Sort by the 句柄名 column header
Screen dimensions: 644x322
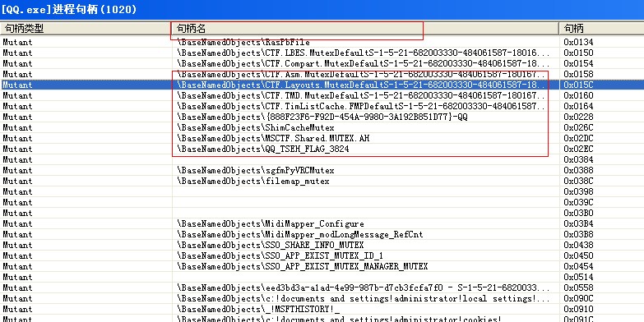pyautogui.click(x=365, y=28)
